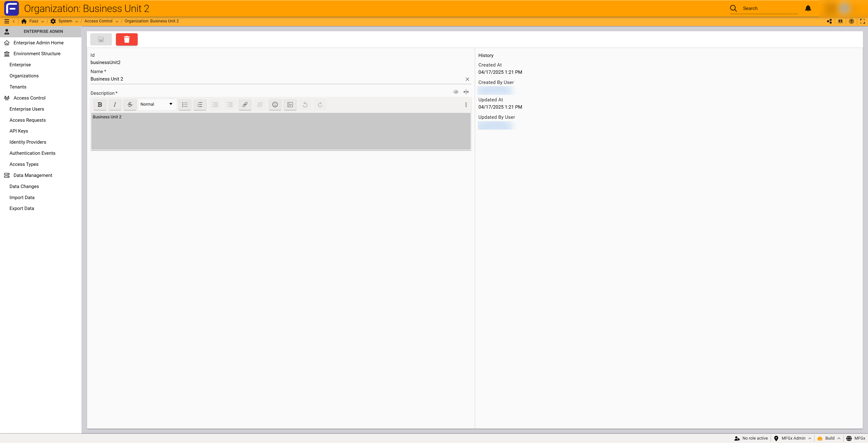Image resolution: width=868 pixels, height=443 pixels.
Task: Expand the MFGx Admin selector
Action: (793, 438)
